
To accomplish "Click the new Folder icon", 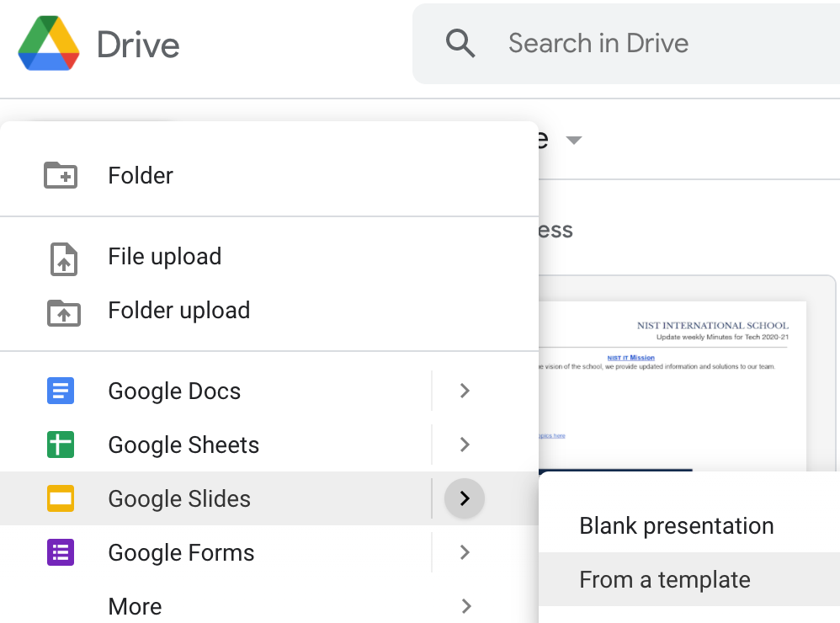I will (61, 175).
